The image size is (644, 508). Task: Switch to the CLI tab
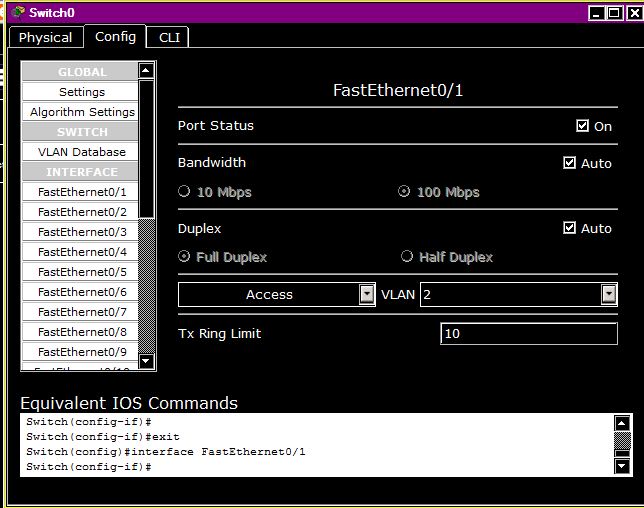[169, 37]
